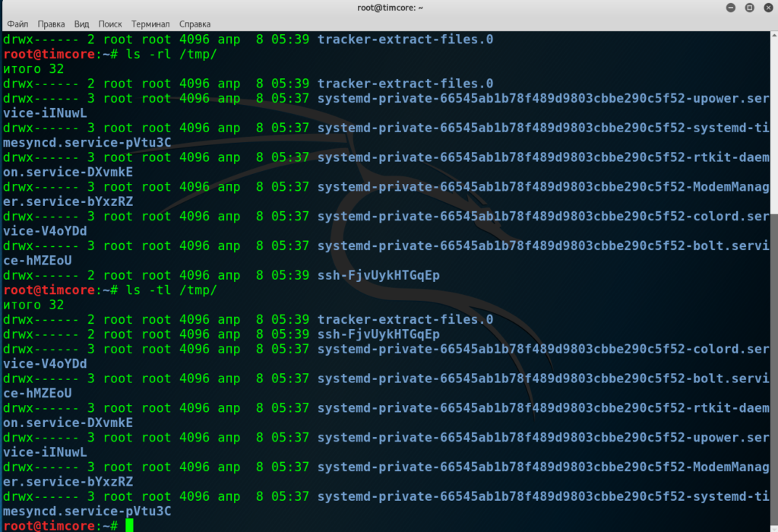This screenshot has height=532, width=778.
Task: Open the Терминал menu
Action: (x=150, y=24)
